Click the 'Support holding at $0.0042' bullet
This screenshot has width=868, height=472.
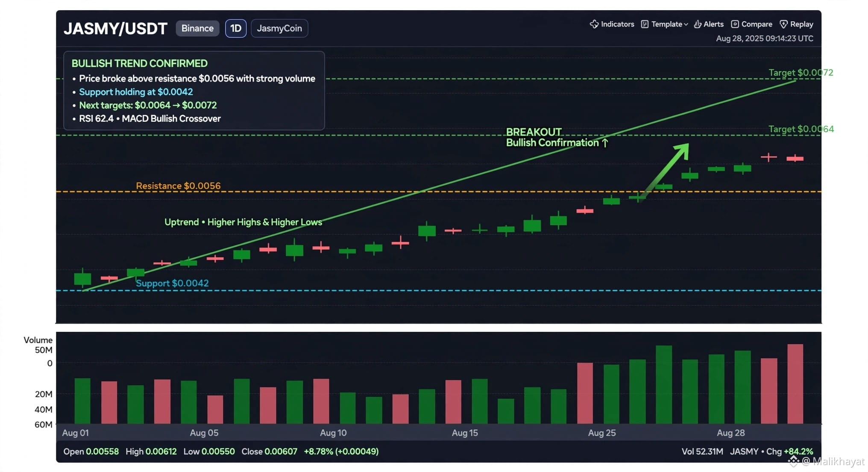point(136,92)
